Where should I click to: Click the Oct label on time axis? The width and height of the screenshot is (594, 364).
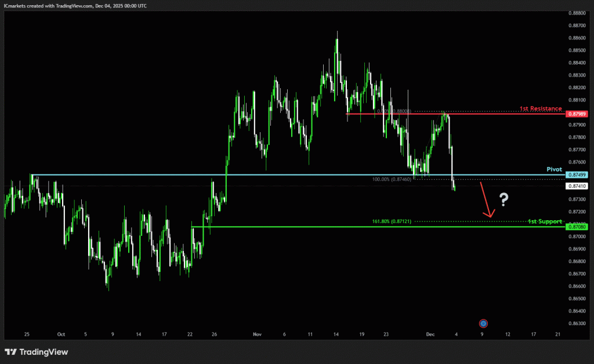pos(61,334)
